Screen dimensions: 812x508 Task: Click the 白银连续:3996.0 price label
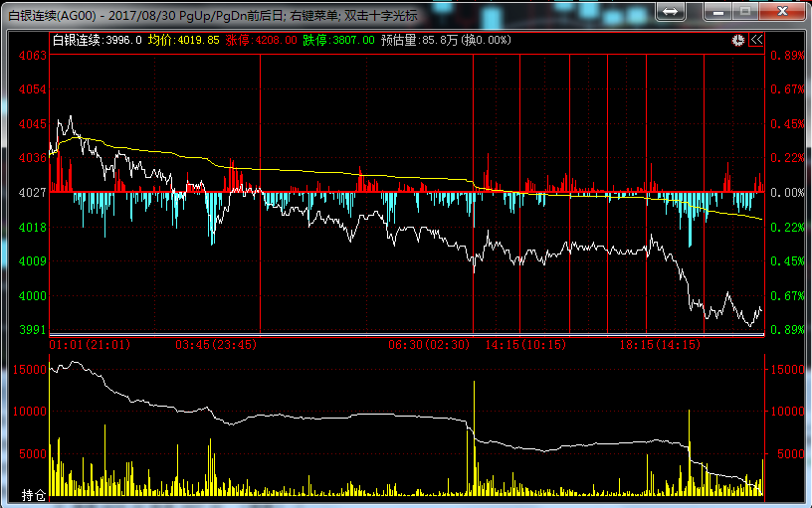[97, 41]
